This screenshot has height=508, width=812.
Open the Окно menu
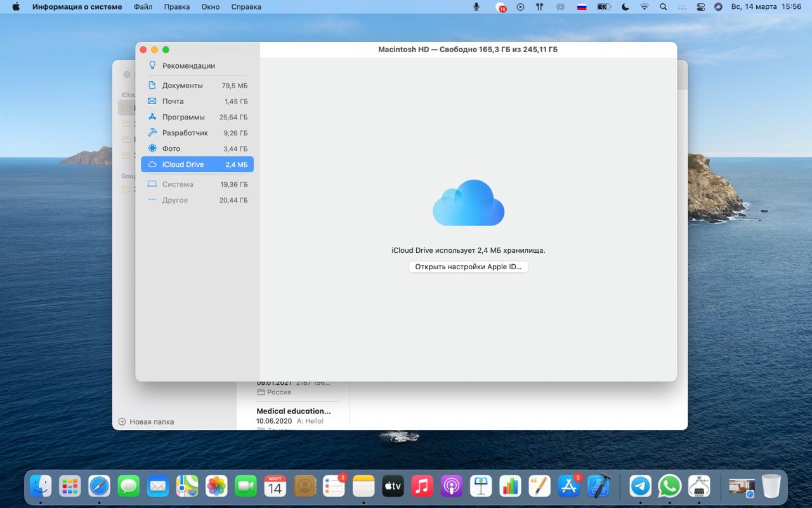point(211,7)
